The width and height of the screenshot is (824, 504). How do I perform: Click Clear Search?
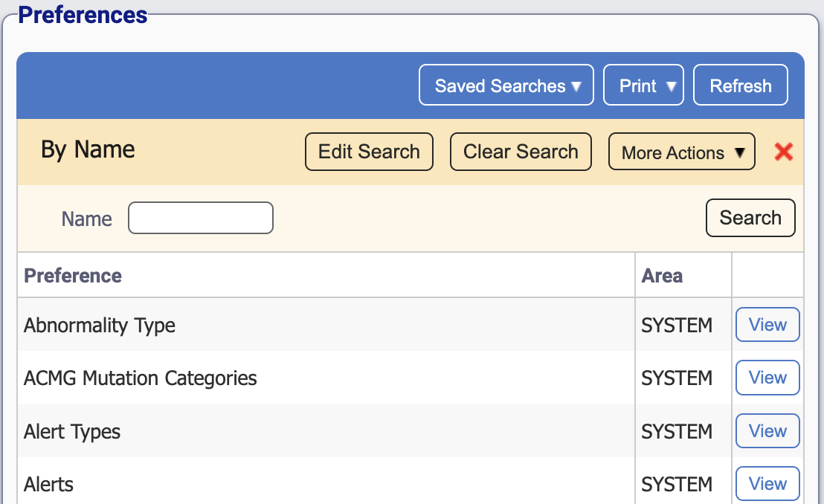[x=521, y=152]
